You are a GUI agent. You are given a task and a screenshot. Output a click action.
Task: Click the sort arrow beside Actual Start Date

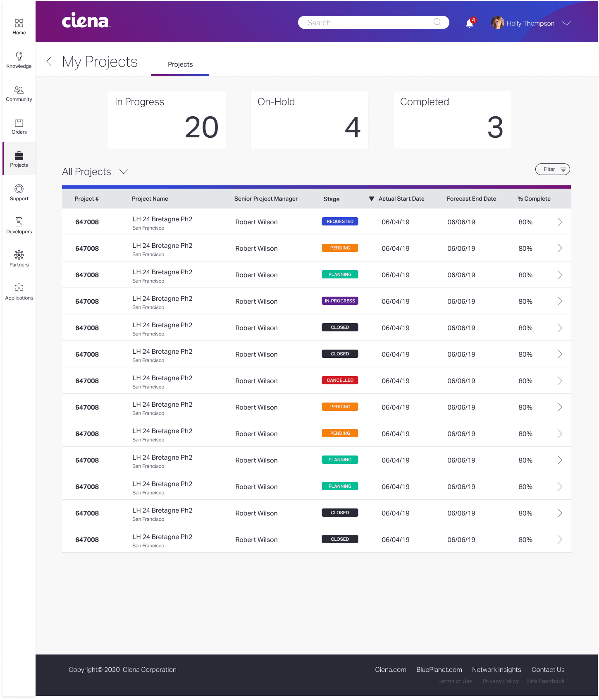coord(372,199)
